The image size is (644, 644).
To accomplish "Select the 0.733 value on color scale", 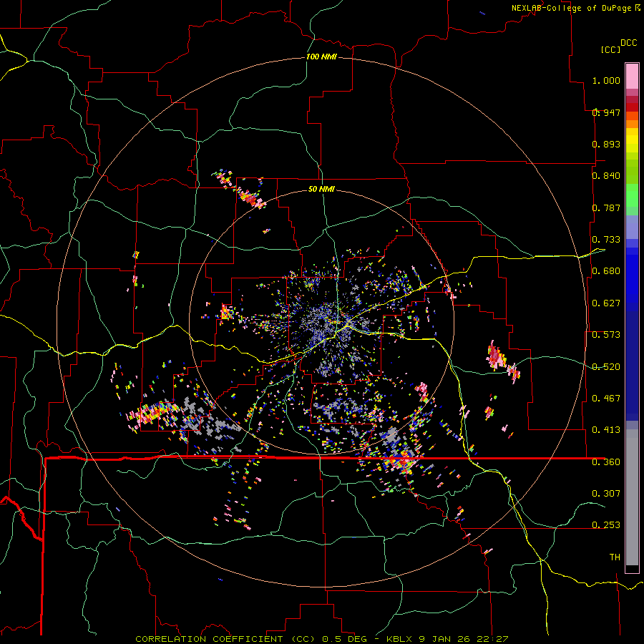I will point(606,240).
